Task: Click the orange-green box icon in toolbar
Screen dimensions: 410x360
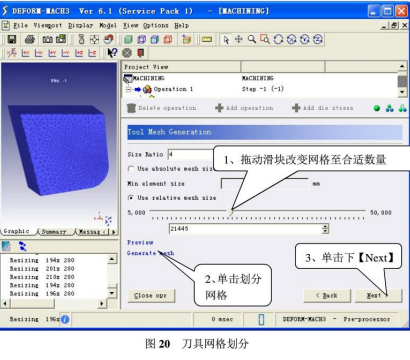Action: pos(187,40)
